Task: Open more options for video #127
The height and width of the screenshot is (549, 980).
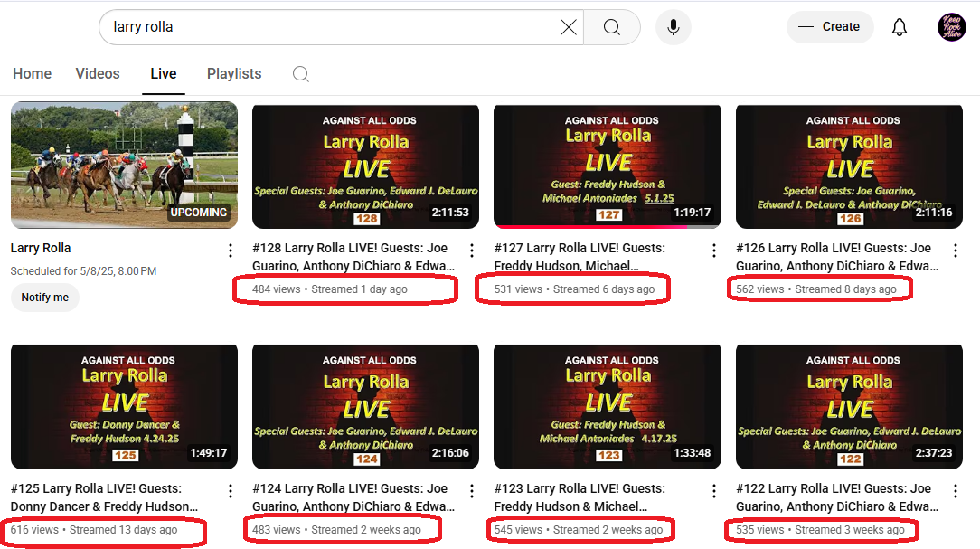Action: click(713, 251)
